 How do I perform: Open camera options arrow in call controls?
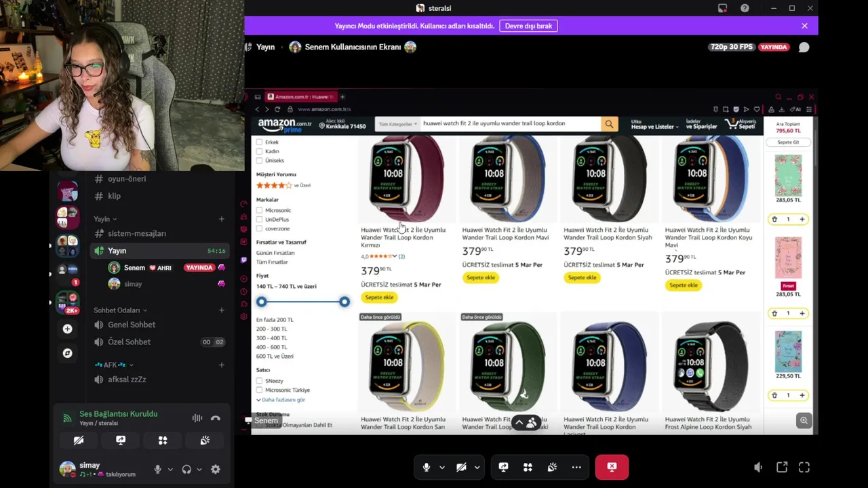click(477, 467)
